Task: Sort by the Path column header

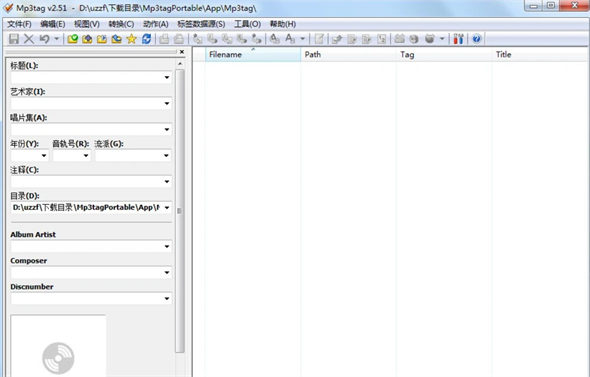Action: pos(348,55)
